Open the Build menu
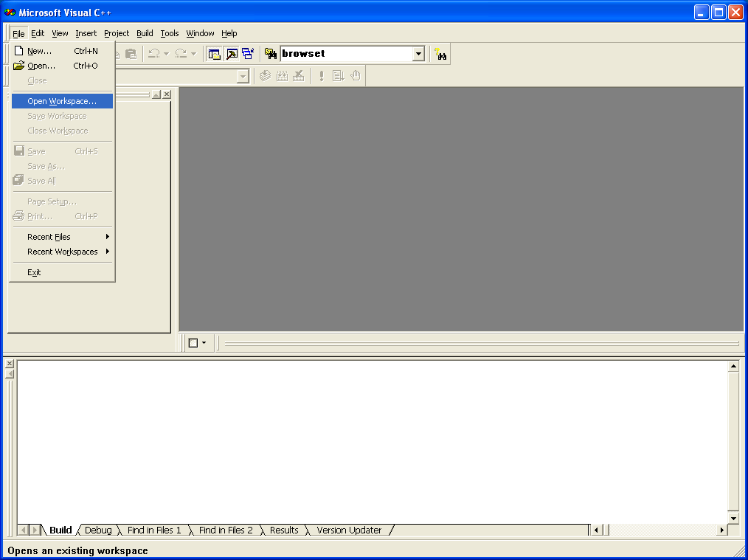 click(145, 33)
